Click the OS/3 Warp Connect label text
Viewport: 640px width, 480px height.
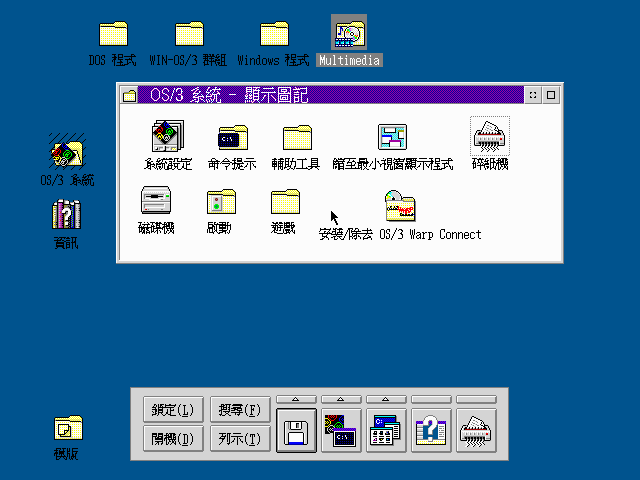[x=430, y=235]
